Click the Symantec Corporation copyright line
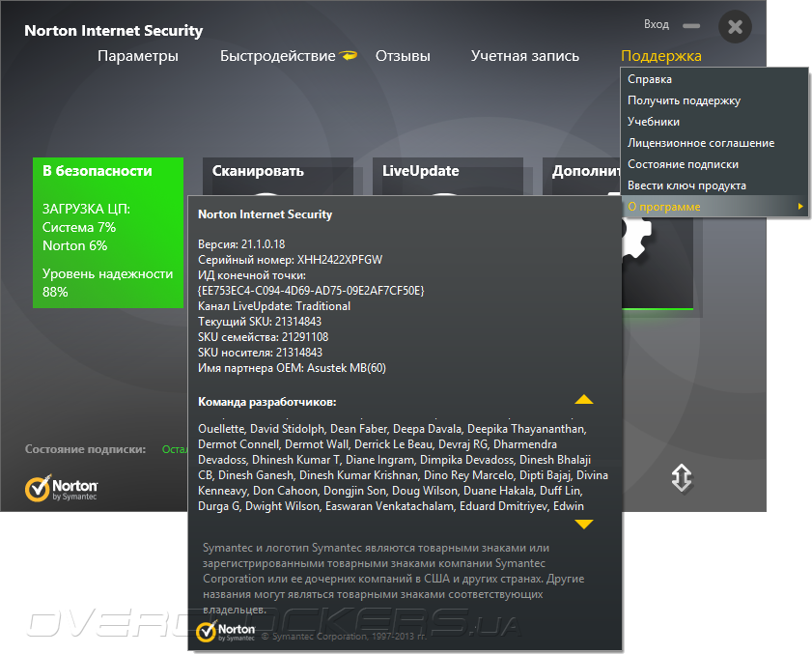The image size is (812, 654). tap(344, 637)
